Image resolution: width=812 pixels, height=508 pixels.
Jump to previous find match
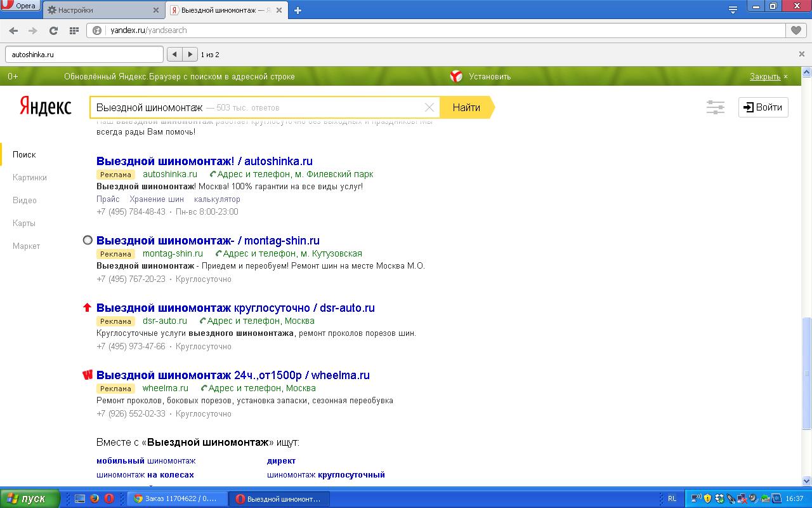[174, 55]
